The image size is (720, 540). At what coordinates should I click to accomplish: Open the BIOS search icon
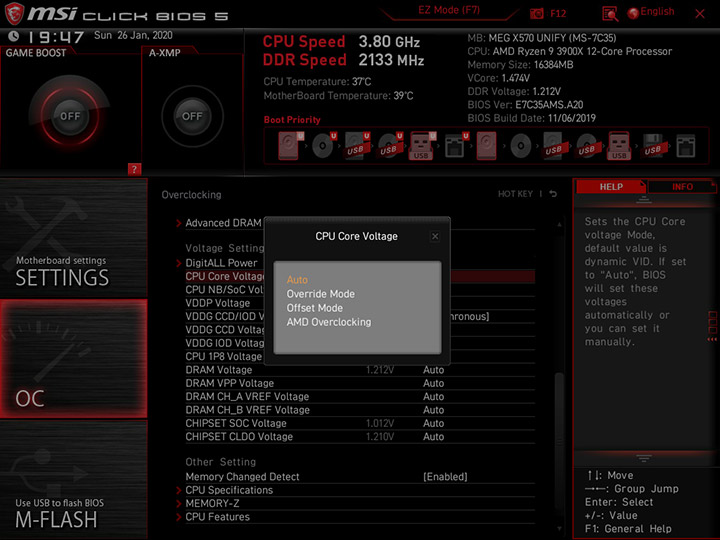click(x=610, y=14)
